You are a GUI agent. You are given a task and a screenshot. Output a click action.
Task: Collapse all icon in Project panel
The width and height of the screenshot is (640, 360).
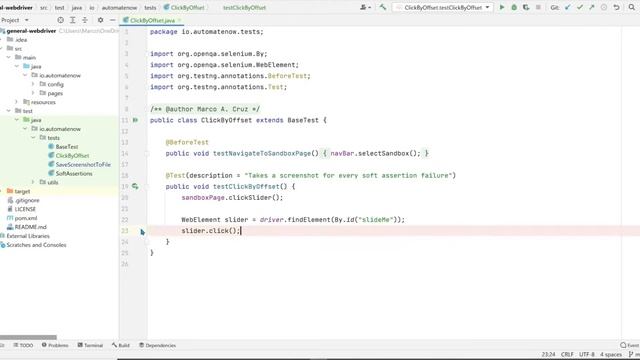(x=85, y=20)
